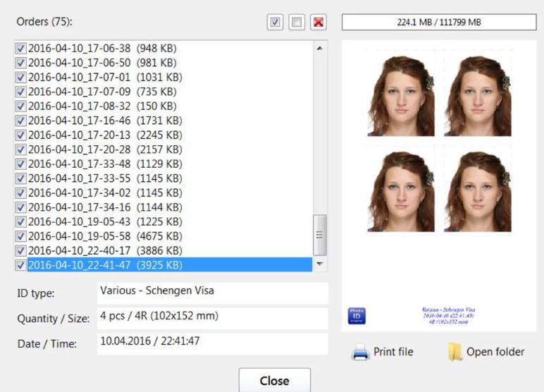Toggle checkbox for 2016-04-10_17-16-46

point(21,121)
